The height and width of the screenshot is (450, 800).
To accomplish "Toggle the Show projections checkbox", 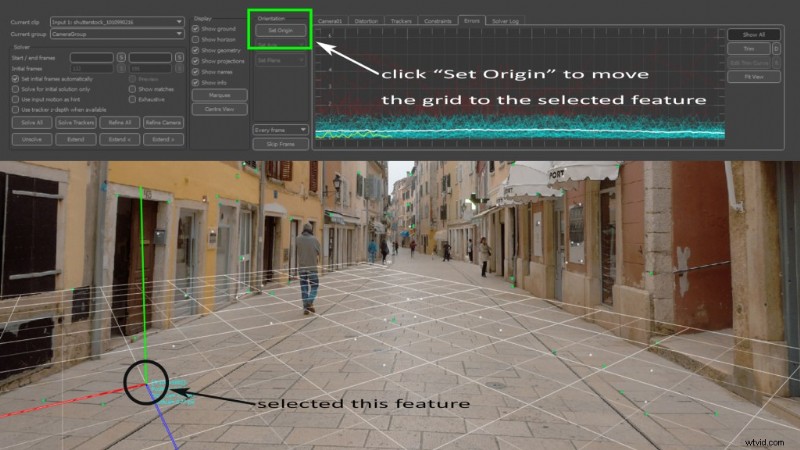I will (195, 61).
